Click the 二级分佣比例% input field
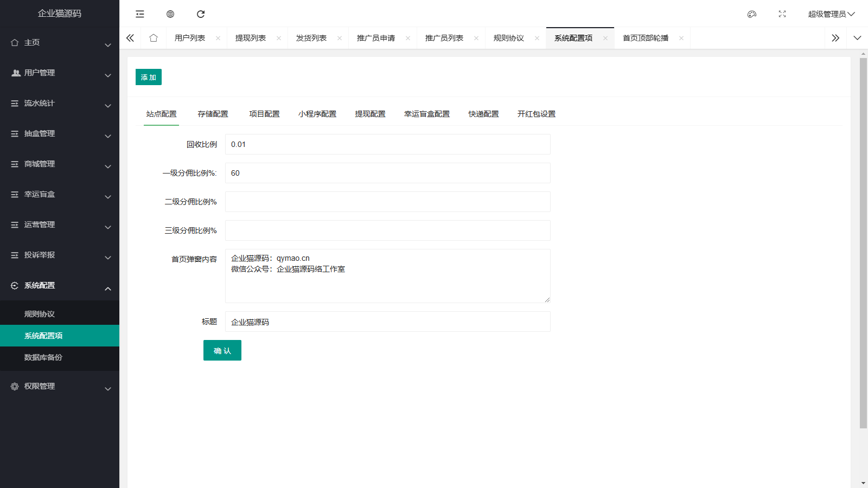 (x=387, y=202)
